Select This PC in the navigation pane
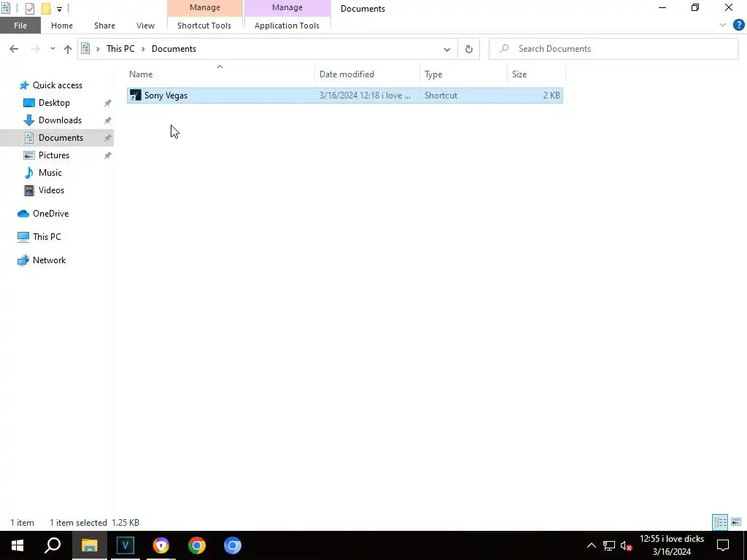The width and height of the screenshot is (747, 560). point(47,237)
